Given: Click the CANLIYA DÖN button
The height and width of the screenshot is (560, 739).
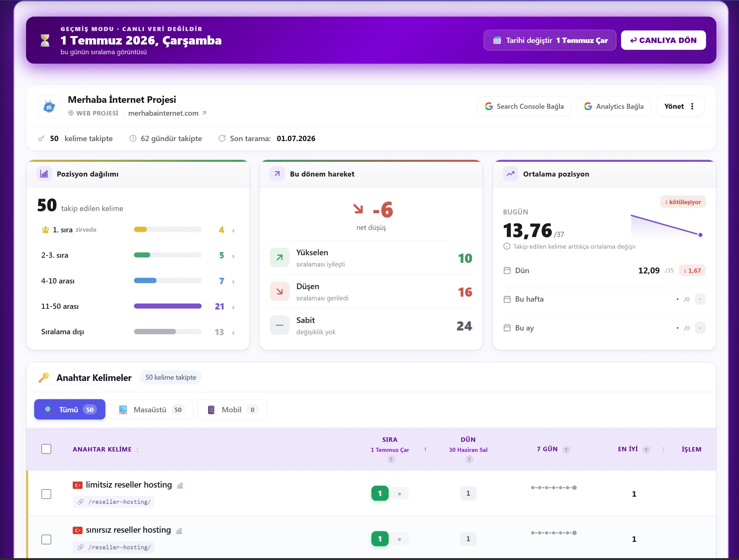Looking at the screenshot, I should pyautogui.click(x=663, y=40).
